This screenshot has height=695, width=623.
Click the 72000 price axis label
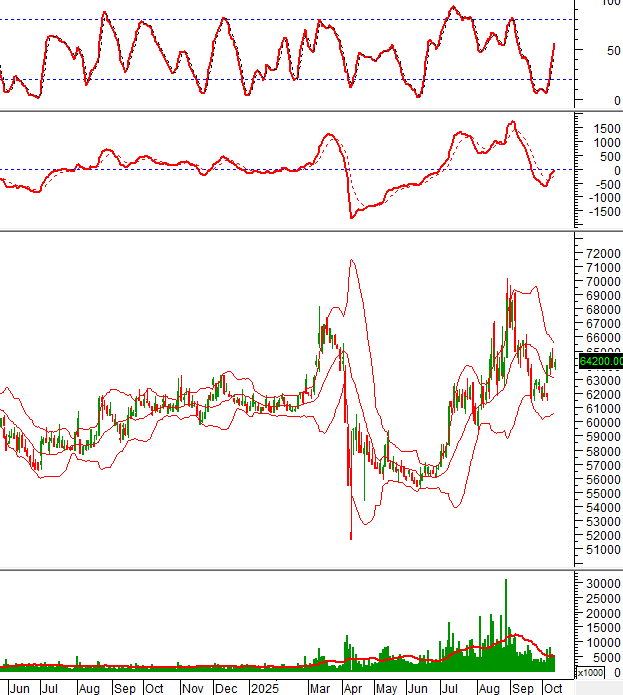pyautogui.click(x=599, y=254)
